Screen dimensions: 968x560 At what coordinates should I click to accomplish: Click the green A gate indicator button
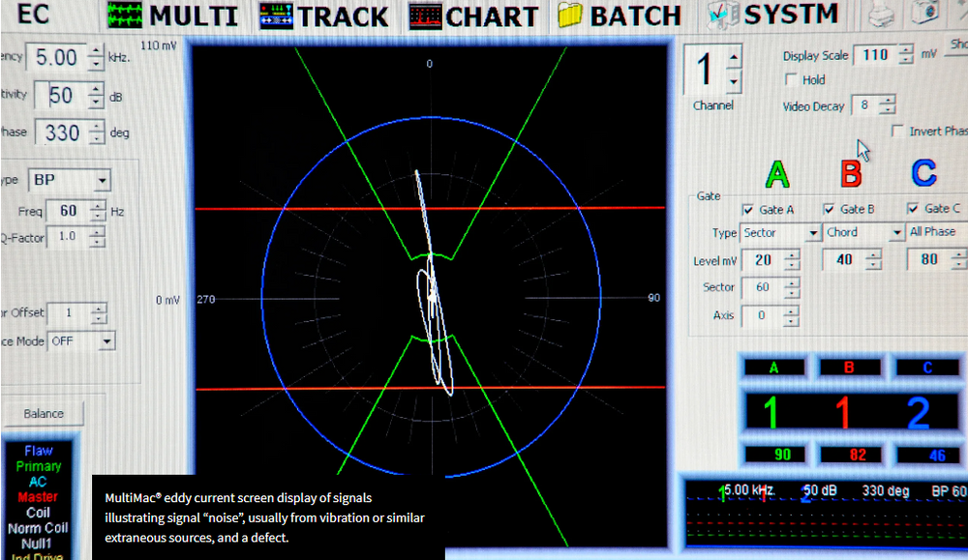point(774,367)
